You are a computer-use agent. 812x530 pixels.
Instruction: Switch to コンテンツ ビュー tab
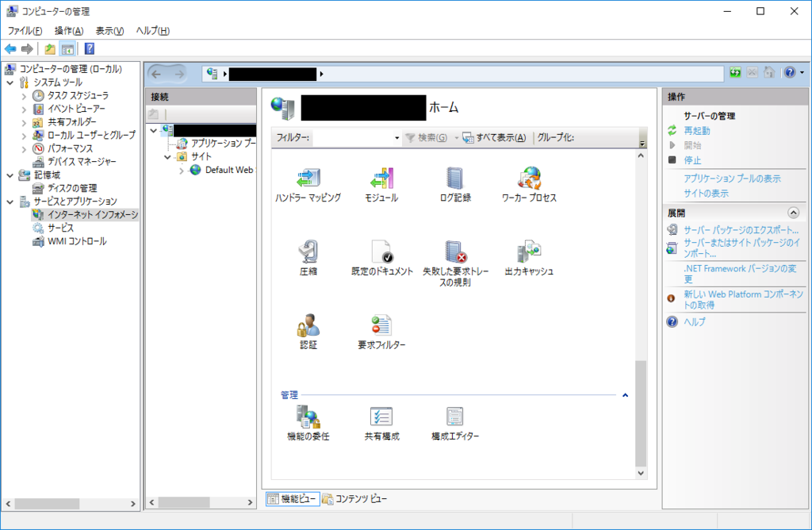click(x=354, y=499)
